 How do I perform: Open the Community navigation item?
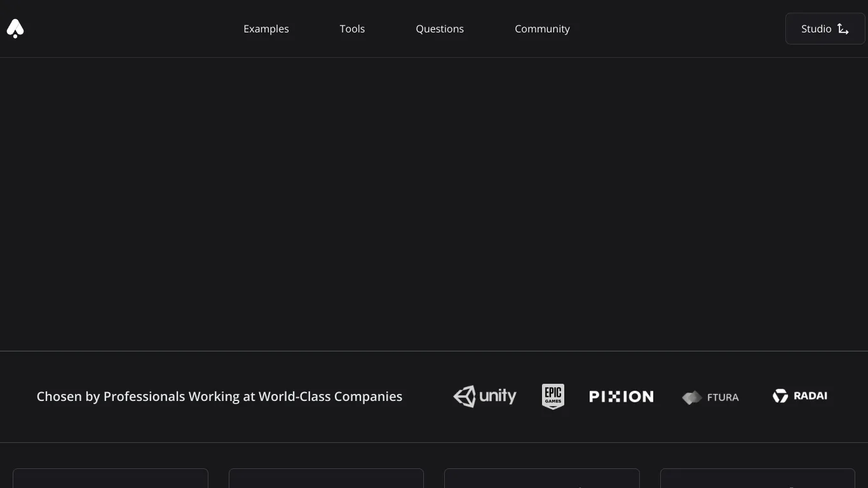pos(541,29)
